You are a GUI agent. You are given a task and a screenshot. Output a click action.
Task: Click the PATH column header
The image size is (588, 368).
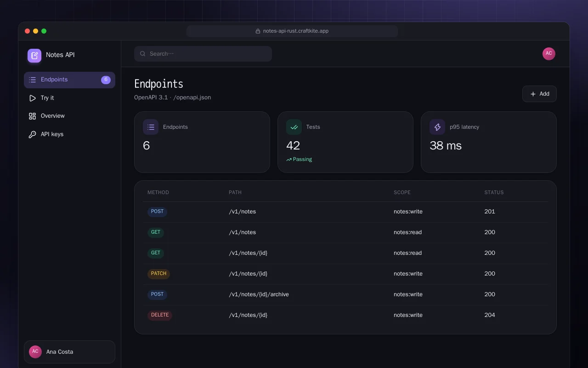pyautogui.click(x=235, y=192)
